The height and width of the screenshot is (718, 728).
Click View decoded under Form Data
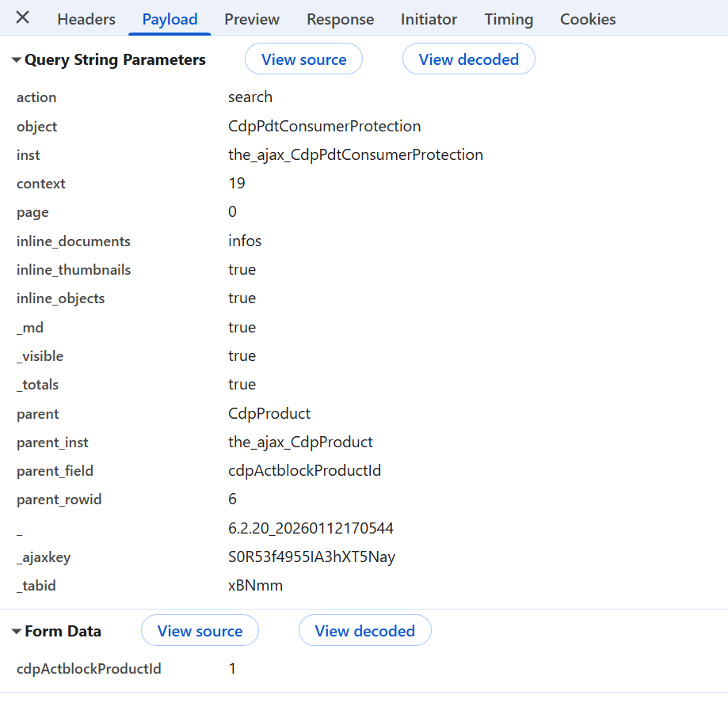coord(364,631)
